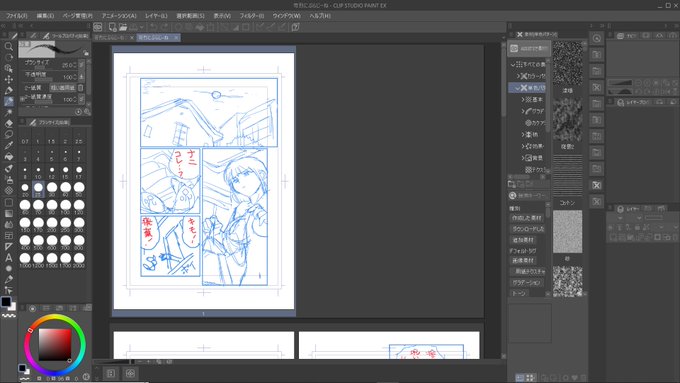The width and height of the screenshot is (680, 383).
Task: Toggle opacity dynamics button
Action: [x=82, y=77]
